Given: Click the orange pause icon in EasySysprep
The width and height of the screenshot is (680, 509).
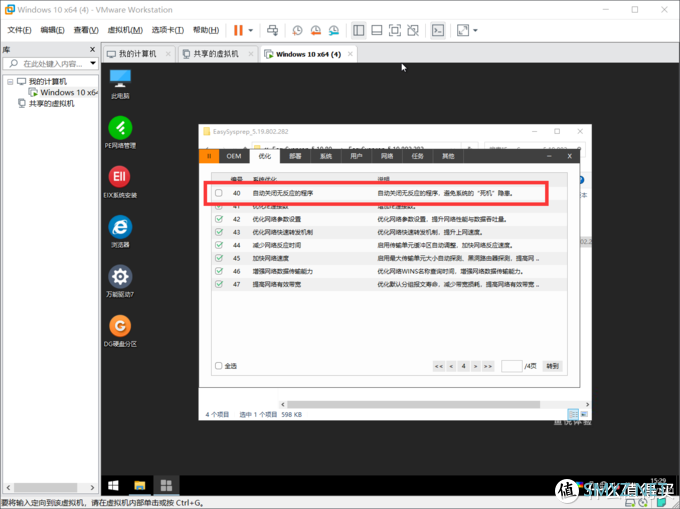Looking at the screenshot, I should point(209,156).
